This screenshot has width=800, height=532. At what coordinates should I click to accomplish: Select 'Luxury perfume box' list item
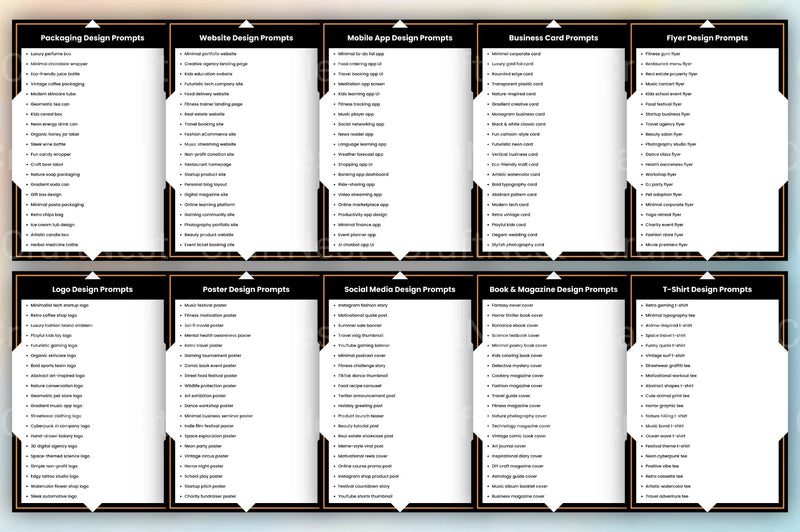[51, 54]
